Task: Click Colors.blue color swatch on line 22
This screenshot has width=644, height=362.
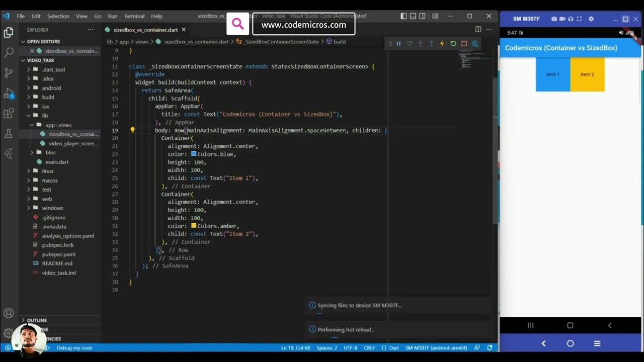Action: pyautogui.click(x=194, y=154)
